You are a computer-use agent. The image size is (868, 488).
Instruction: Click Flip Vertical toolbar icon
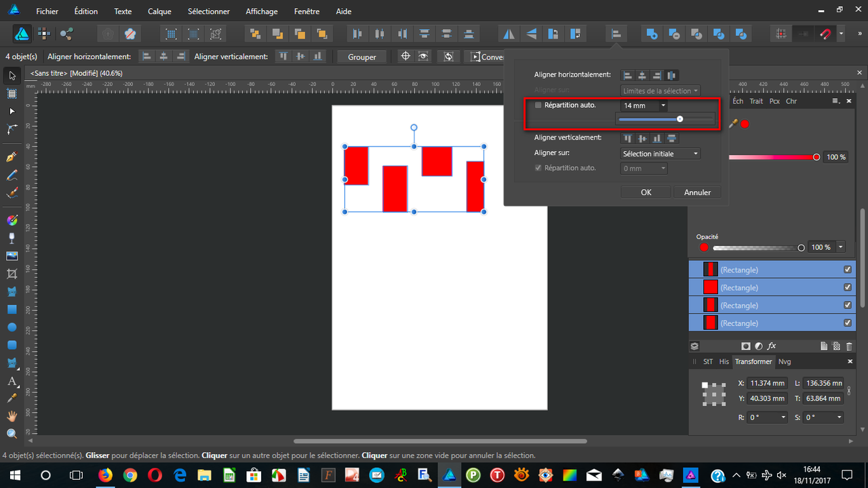coord(531,33)
